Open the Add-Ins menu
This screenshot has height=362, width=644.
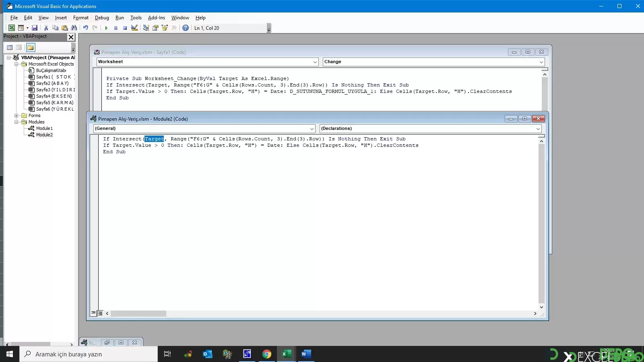[x=157, y=18]
